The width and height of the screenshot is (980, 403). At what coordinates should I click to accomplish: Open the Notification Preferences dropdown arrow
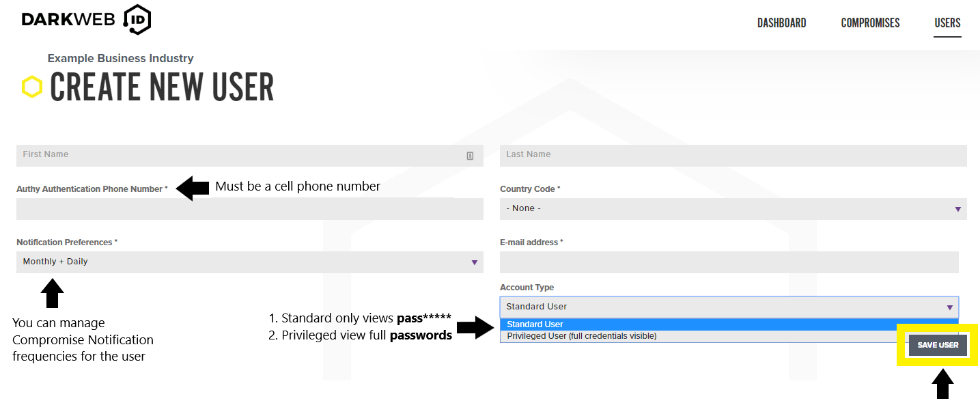(x=474, y=262)
